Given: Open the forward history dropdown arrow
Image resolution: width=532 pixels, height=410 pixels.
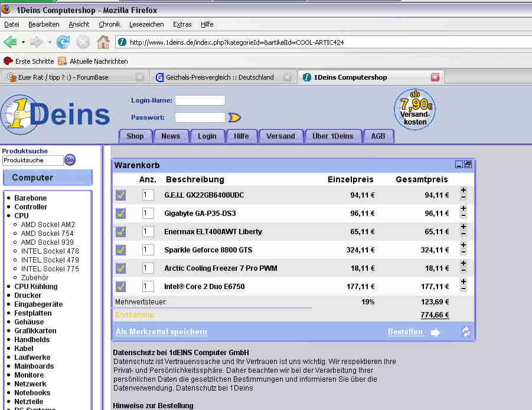Looking at the screenshot, I should pyautogui.click(x=50, y=42).
